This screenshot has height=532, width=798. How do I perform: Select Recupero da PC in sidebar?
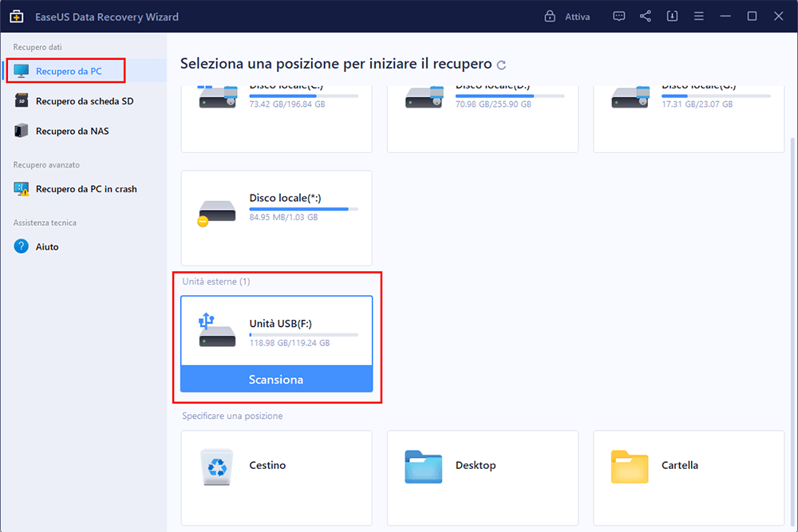click(x=85, y=71)
